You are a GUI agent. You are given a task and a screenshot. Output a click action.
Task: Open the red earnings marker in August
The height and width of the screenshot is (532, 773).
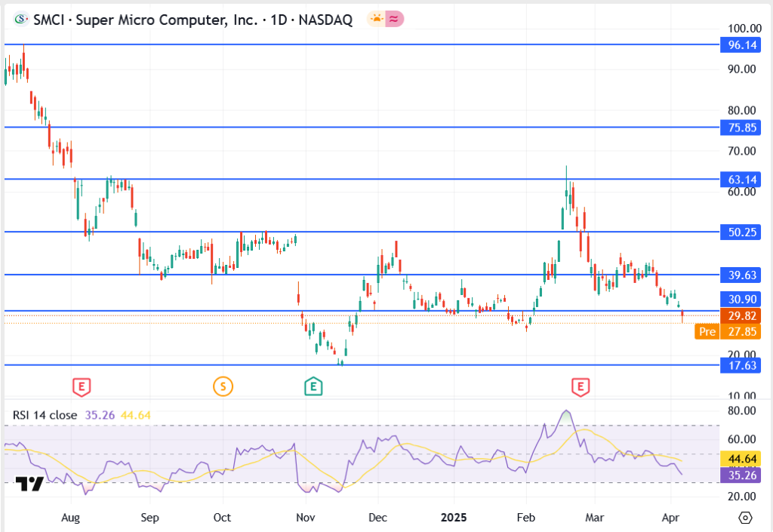[x=82, y=386]
